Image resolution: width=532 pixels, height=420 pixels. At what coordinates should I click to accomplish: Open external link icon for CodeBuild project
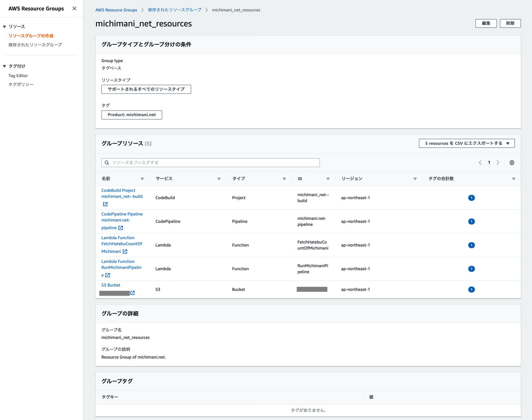105,204
